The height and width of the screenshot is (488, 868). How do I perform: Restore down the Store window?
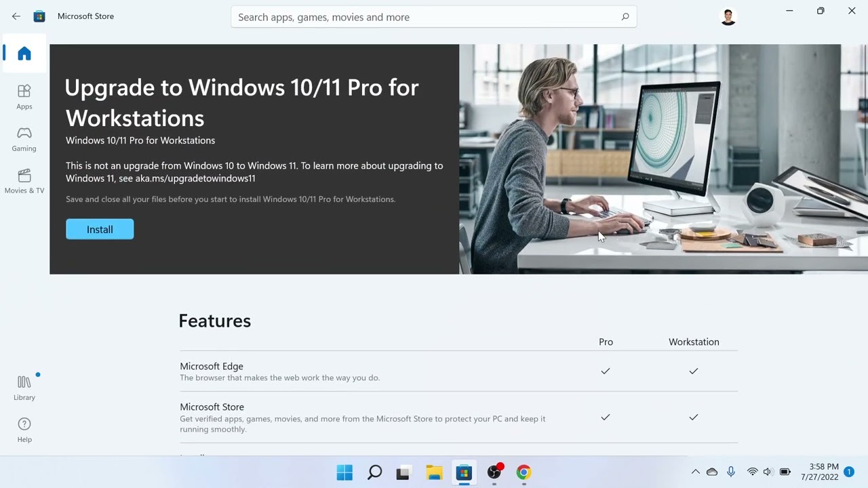click(x=821, y=11)
